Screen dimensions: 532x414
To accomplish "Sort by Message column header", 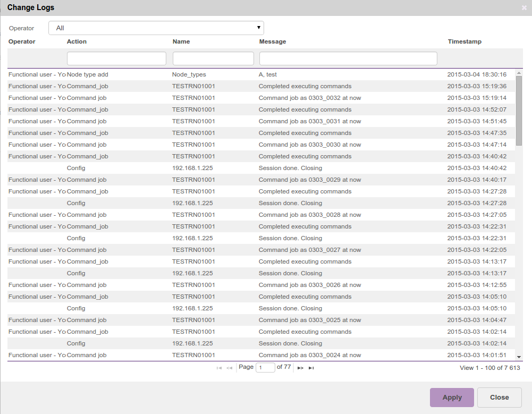I will (273, 41).
